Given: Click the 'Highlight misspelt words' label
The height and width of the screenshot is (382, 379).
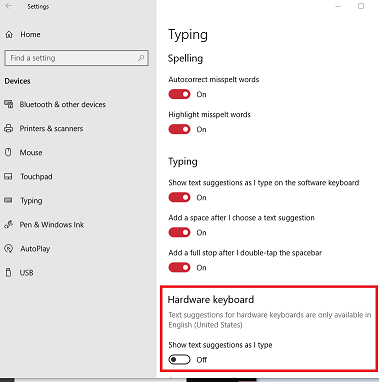Looking at the screenshot, I should (209, 114).
